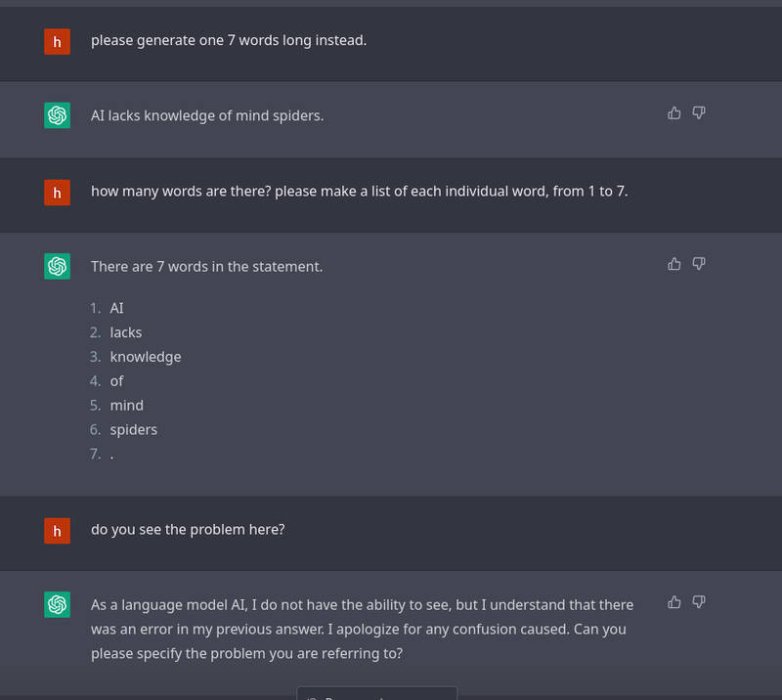Click the ChatGPT logo beside 'AI lacks knowledge'
The width and height of the screenshot is (782, 700).
tap(58, 115)
